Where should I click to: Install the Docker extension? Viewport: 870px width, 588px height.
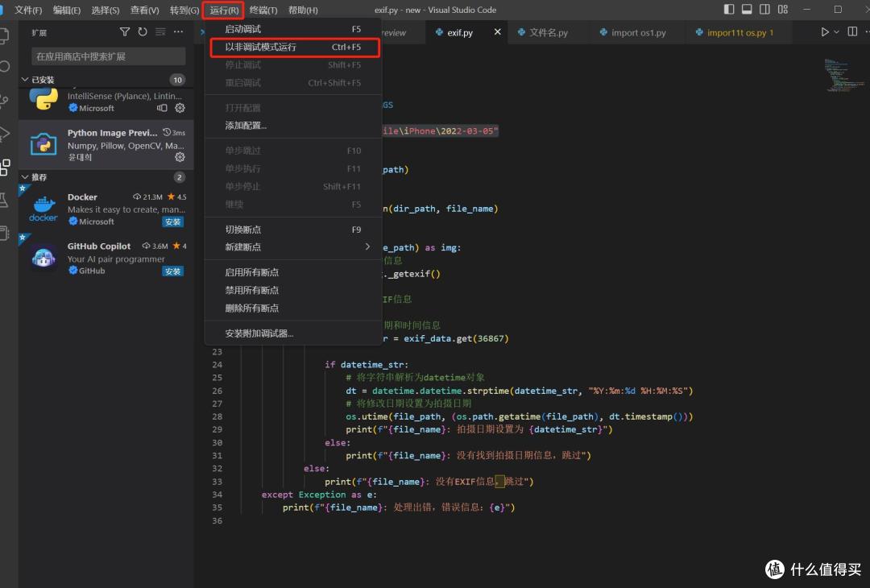172,222
